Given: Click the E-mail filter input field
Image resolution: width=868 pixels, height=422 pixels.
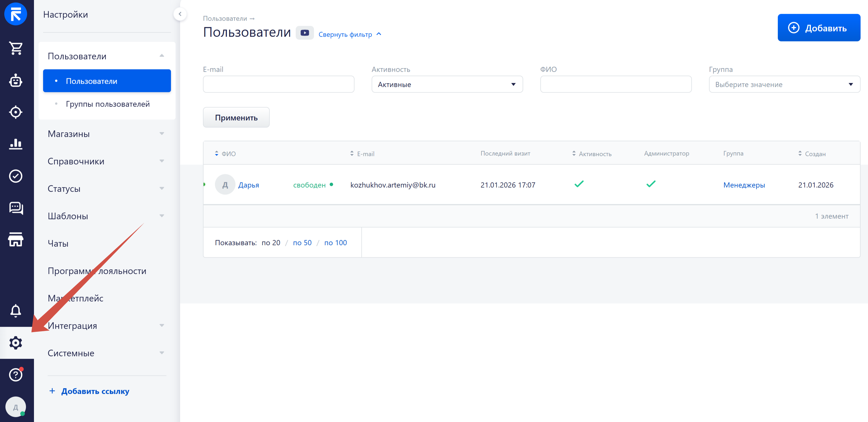Looking at the screenshot, I should (278, 84).
